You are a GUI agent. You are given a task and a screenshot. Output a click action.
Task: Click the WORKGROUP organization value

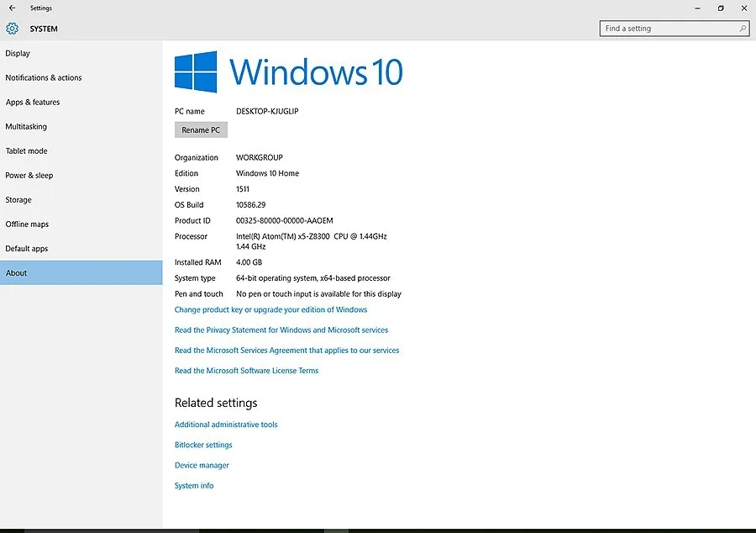(260, 157)
